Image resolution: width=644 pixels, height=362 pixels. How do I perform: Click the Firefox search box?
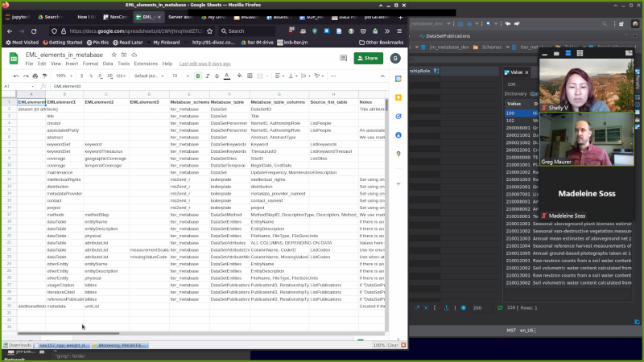tap(246, 31)
